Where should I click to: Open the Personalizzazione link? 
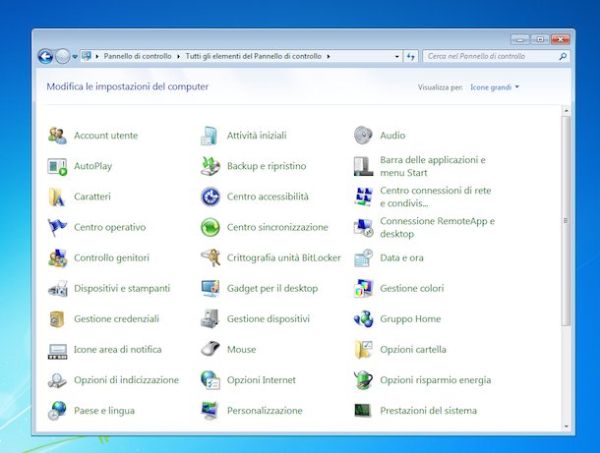click(x=264, y=410)
